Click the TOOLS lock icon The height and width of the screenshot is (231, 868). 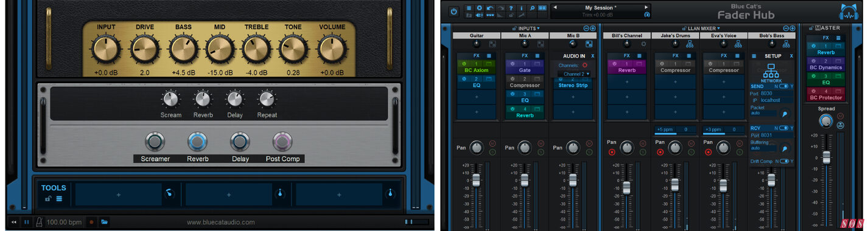(48, 199)
